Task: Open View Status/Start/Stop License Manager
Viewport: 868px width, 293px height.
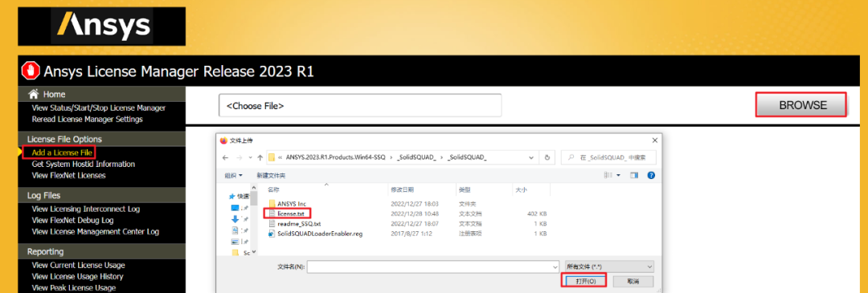Action: pyautogui.click(x=99, y=108)
